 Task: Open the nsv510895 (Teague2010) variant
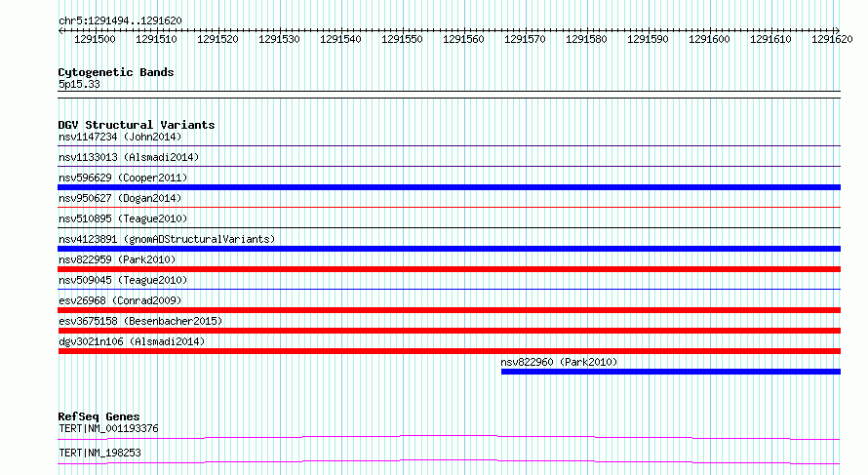tap(123, 218)
